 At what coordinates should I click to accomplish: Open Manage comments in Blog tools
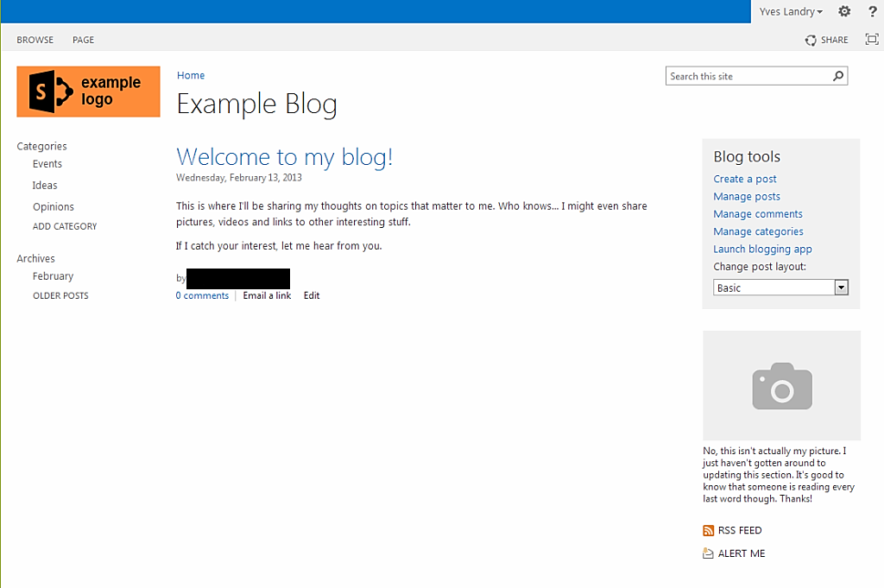coord(757,214)
